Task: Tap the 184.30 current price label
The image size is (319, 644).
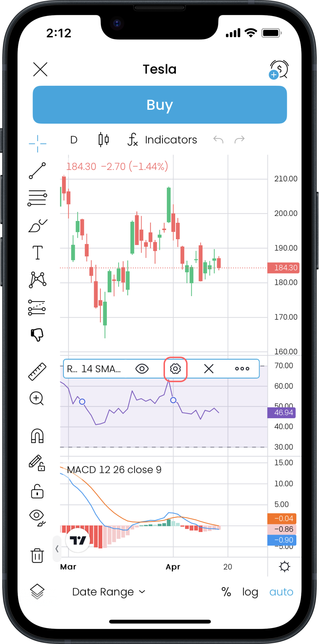Action: click(284, 268)
